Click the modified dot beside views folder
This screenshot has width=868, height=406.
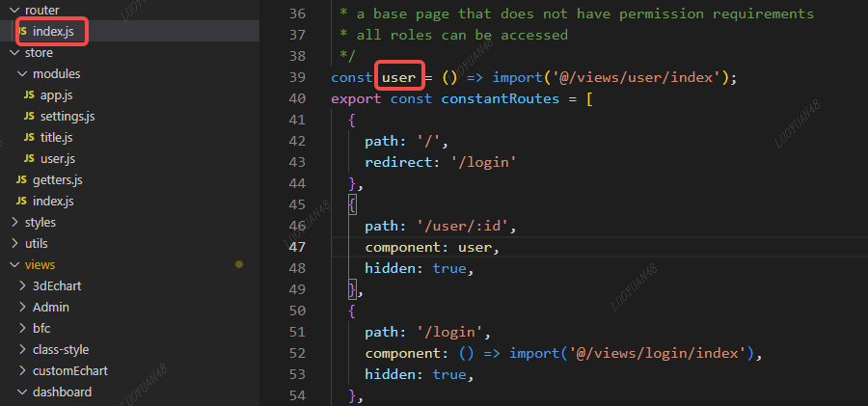click(238, 265)
